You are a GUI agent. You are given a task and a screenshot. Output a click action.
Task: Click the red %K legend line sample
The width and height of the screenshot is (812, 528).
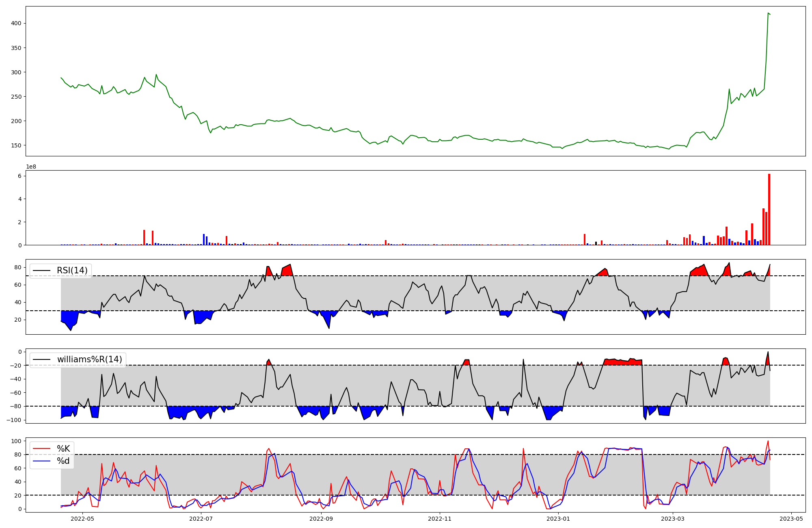[41, 449]
